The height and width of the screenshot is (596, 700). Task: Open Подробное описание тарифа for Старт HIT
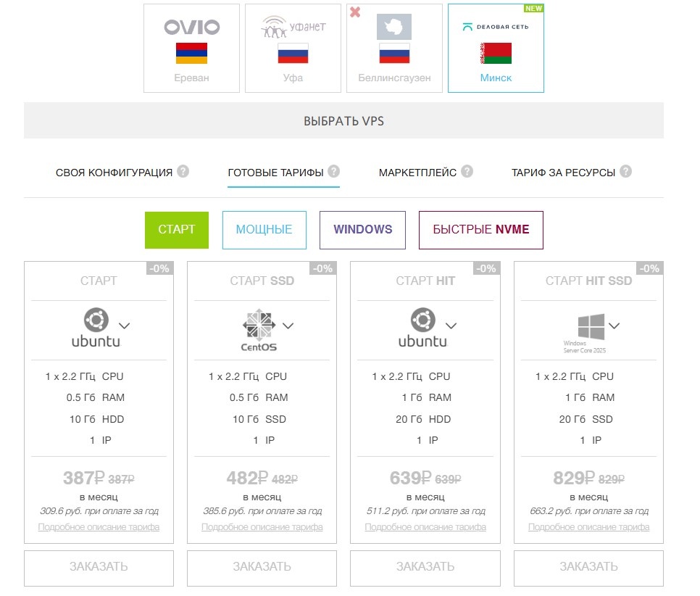(x=425, y=527)
